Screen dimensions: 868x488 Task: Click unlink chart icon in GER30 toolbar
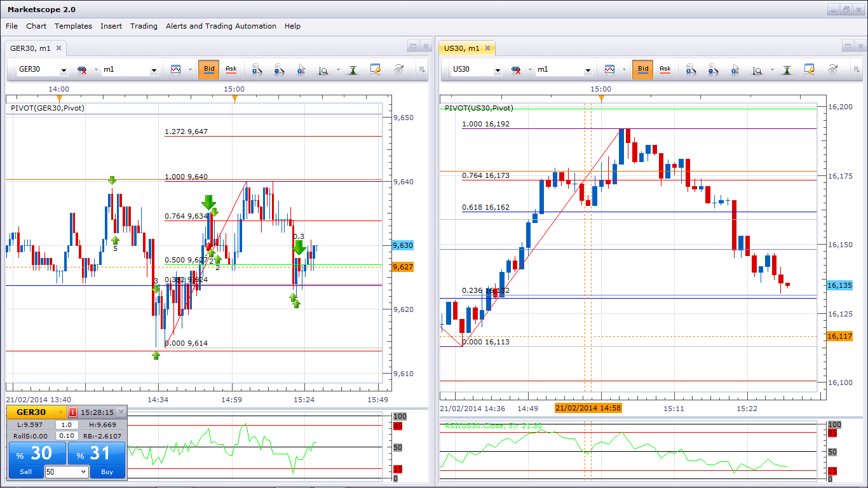[x=82, y=69]
